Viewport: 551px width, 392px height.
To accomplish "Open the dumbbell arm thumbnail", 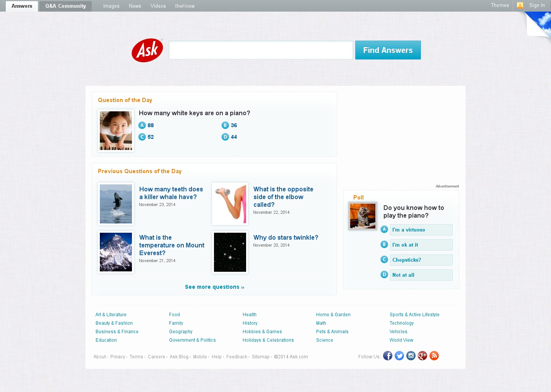I will [230, 204].
